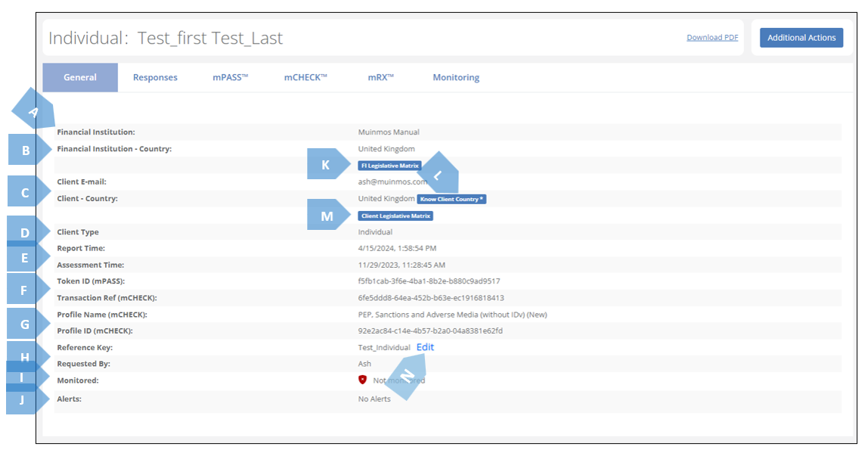This screenshot has width=868, height=453.
Task: Click the Token ID (mPASS) value
Action: click(x=429, y=281)
